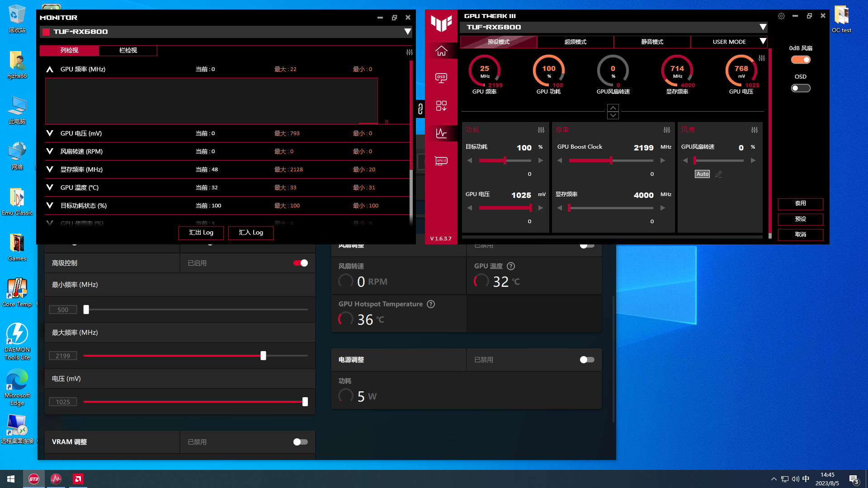Select the silent mode (静音模式) tab

[x=652, y=42]
